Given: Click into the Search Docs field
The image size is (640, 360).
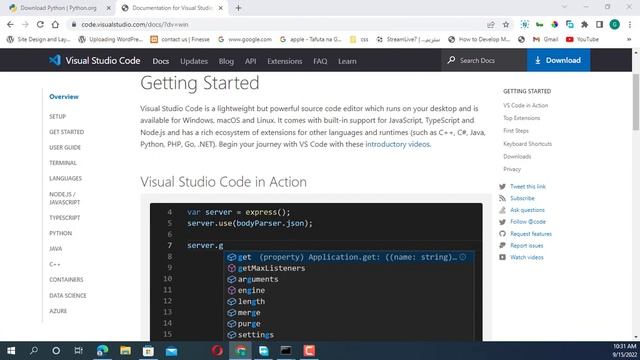Looking at the screenshot, I should click(x=484, y=60).
